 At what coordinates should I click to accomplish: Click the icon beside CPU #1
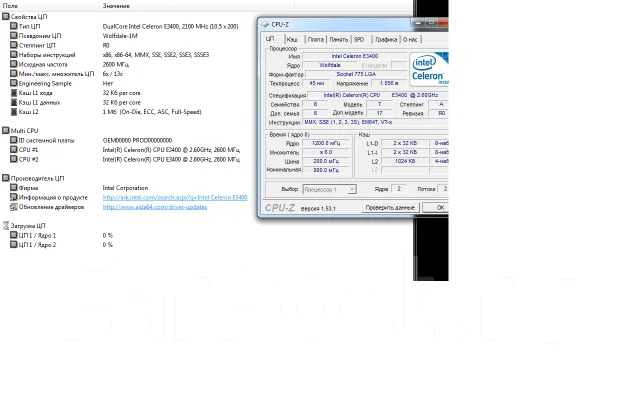pos(13,149)
